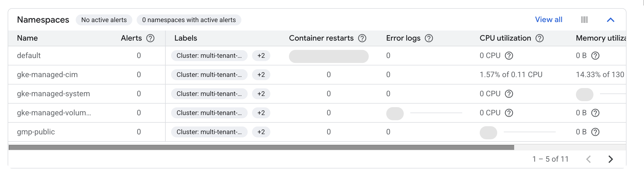Click help icon next to default's 0 B memory
Screen dimensions: 644x175
[595, 56]
